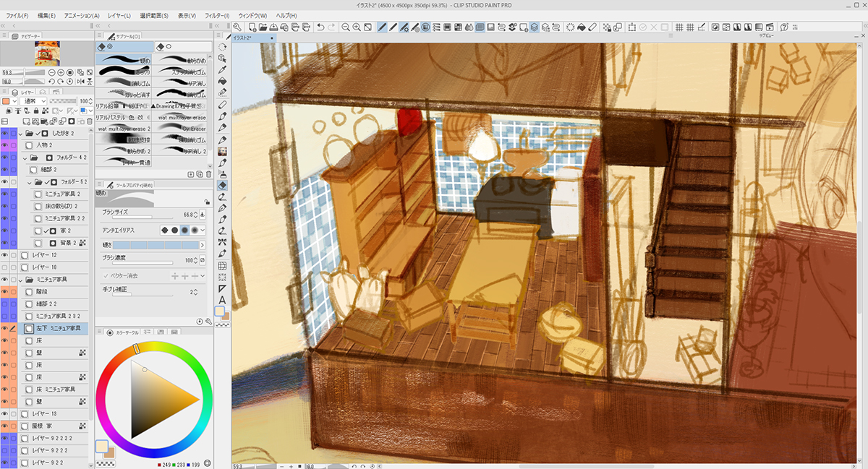Select the 軟らかめ 2 eraser sub tool
Viewport: 868px width, 469px height.
124,151
